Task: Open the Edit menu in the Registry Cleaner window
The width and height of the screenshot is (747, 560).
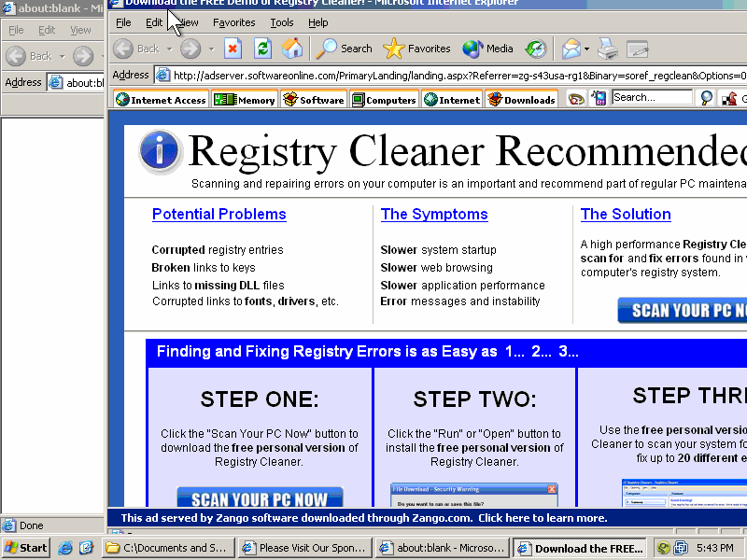Action: (x=154, y=22)
